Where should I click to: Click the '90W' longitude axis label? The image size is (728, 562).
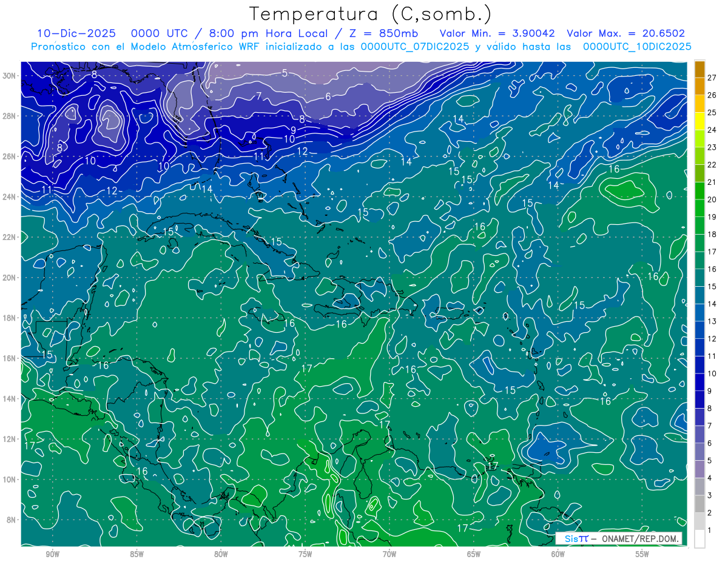click(52, 554)
